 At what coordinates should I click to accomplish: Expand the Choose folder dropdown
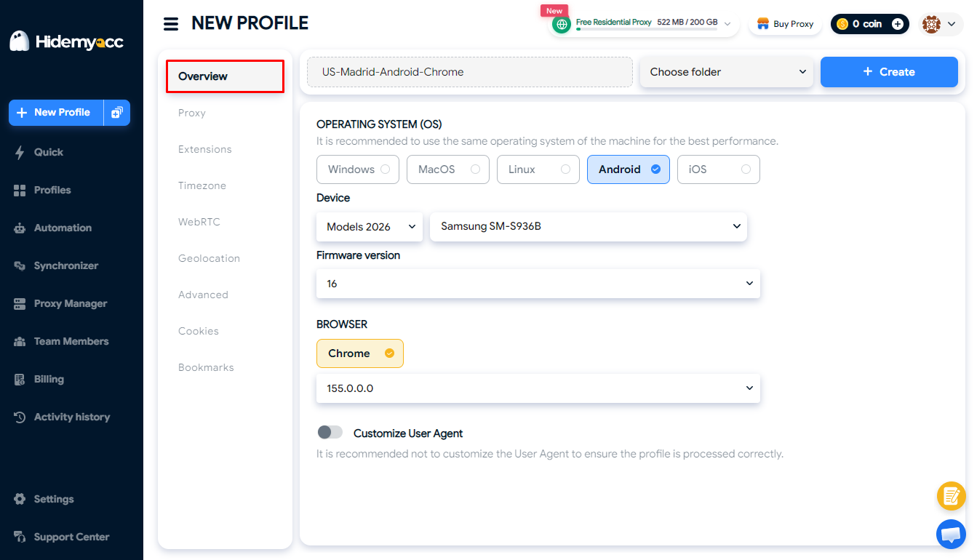[727, 72]
